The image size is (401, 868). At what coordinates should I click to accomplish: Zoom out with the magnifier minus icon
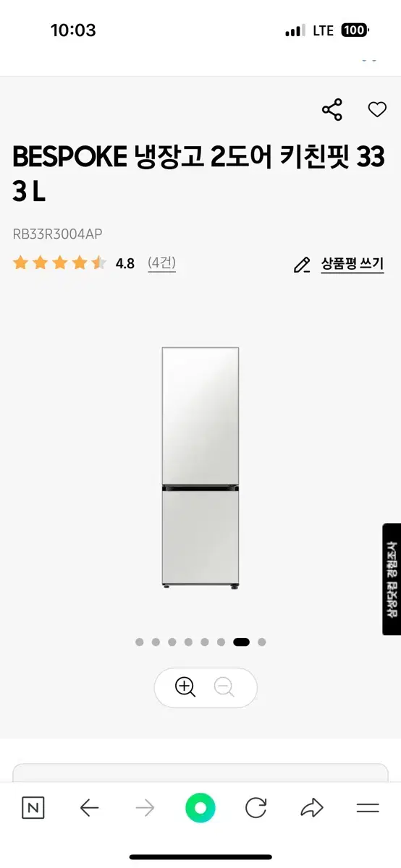[224, 687]
